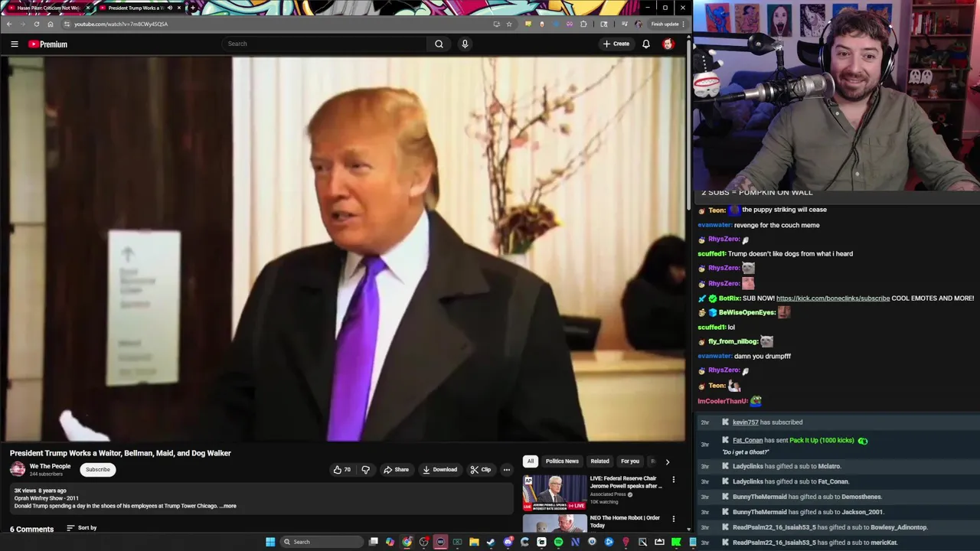Open the YouTube account avatar menu
The height and width of the screenshot is (551, 980).
pyautogui.click(x=668, y=44)
